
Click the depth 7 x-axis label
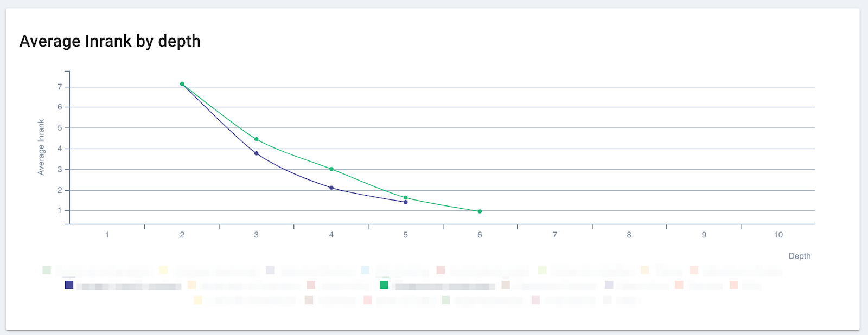coord(554,235)
